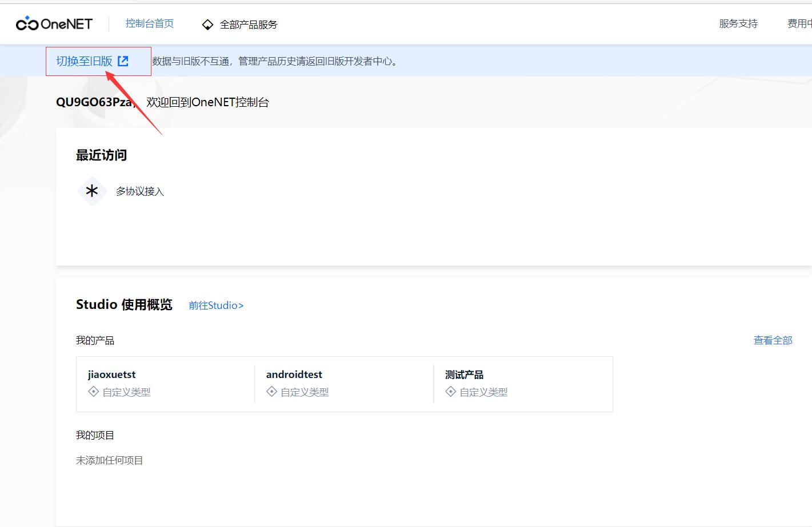Go to 控制台首页 tab
The image size is (812, 527).
(150, 23)
